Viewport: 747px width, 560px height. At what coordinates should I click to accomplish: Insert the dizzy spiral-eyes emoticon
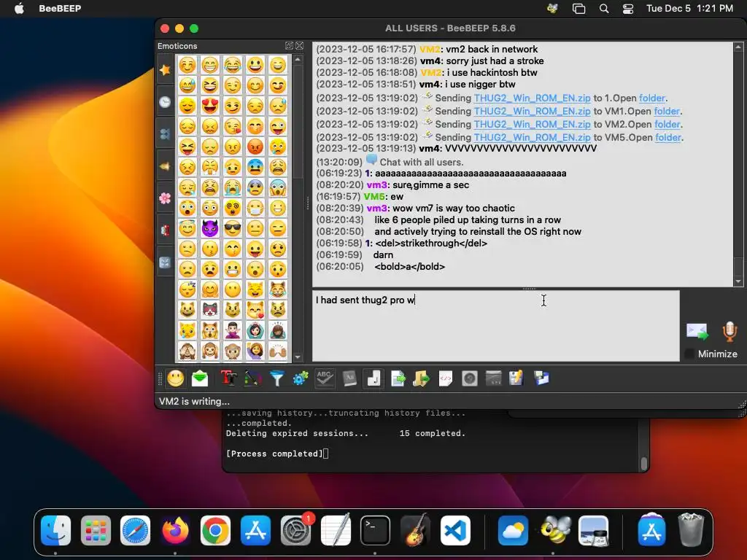(233, 208)
